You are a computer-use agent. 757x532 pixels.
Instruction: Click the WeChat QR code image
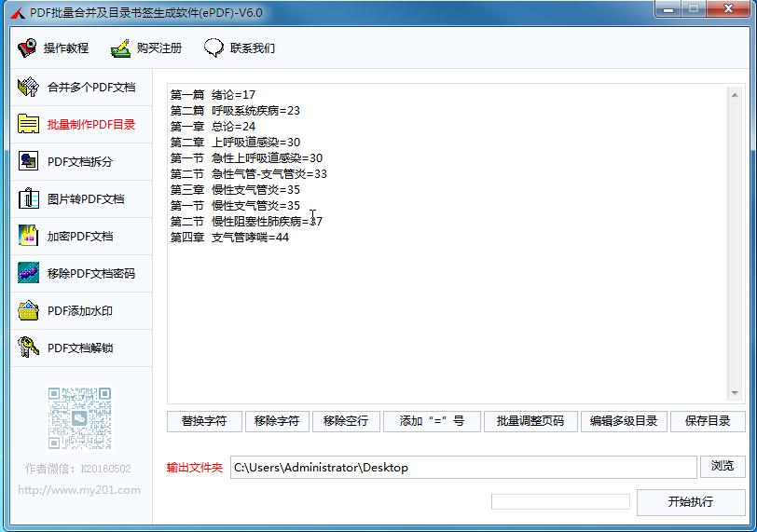(x=79, y=417)
